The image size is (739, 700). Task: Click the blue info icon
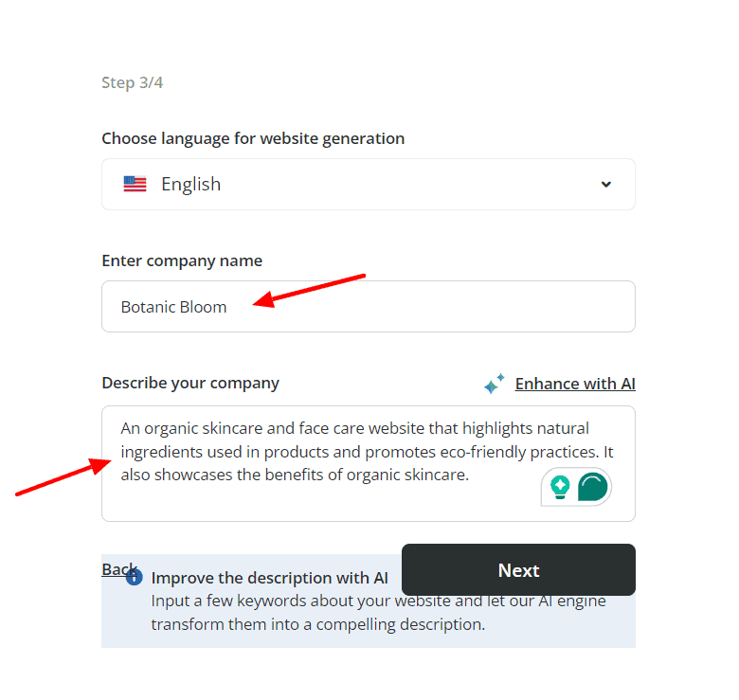tap(135, 576)
